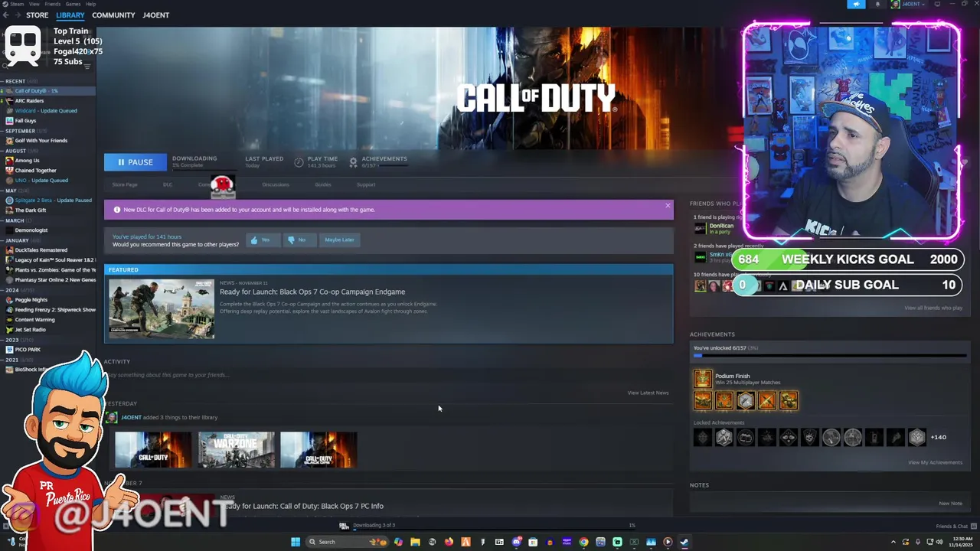The height and width of the screenshot is (551, 980).
Task: Open STORE in Steam top navigation
Action: click(37, 15)
